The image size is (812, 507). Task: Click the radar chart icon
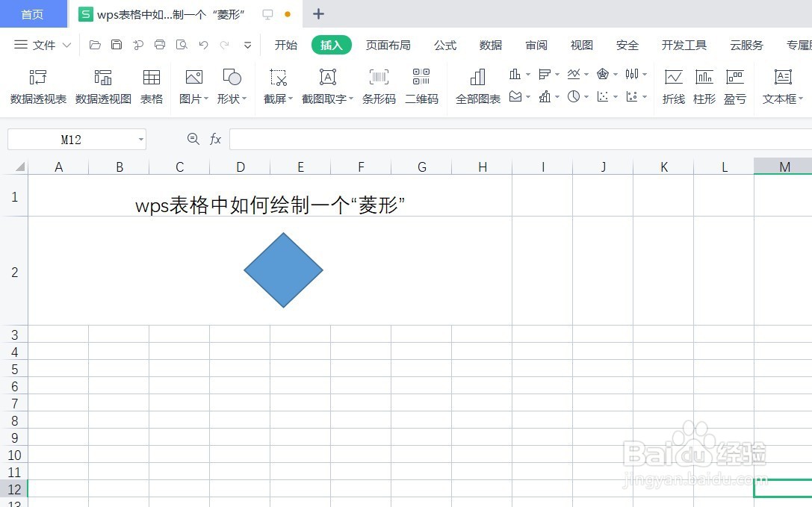pyautogui.click(x=602, y=74)
